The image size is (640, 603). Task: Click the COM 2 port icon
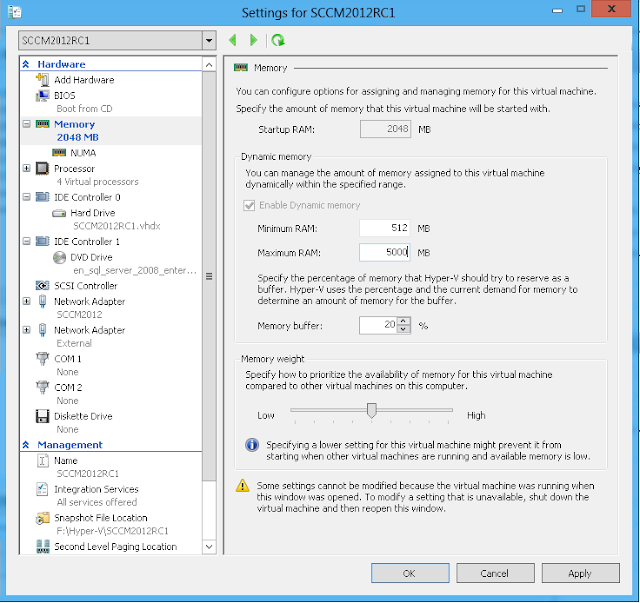[42, 387]
